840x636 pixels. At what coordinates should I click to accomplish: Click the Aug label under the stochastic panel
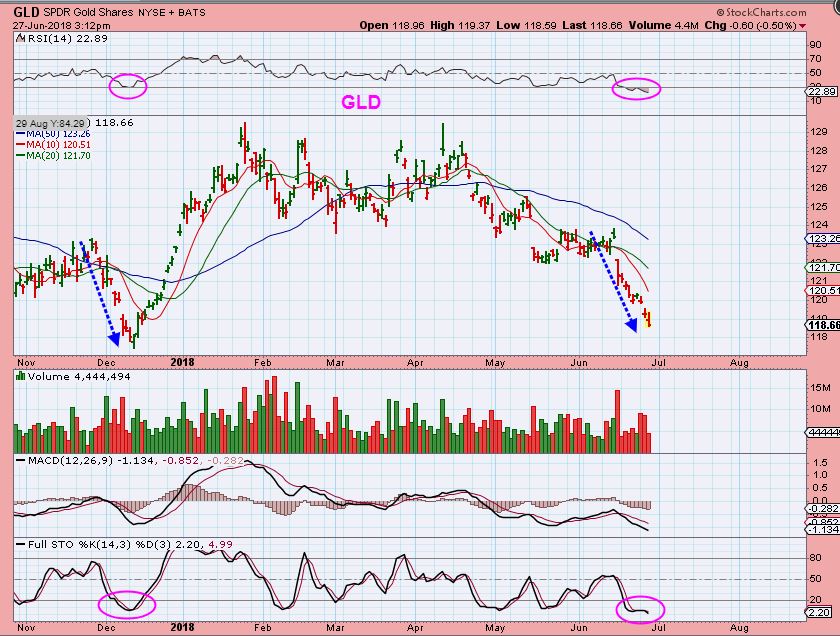[739, 627]
